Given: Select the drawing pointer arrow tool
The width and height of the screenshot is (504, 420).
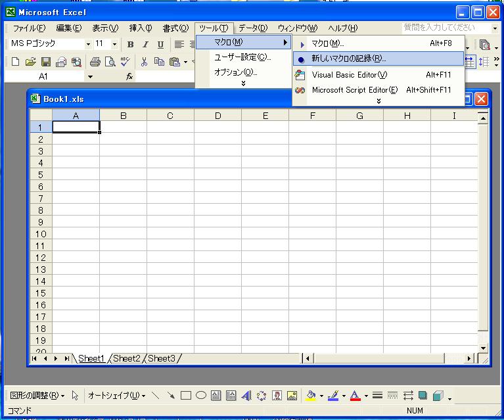Looking at the screenshot, I should (75, 395).
